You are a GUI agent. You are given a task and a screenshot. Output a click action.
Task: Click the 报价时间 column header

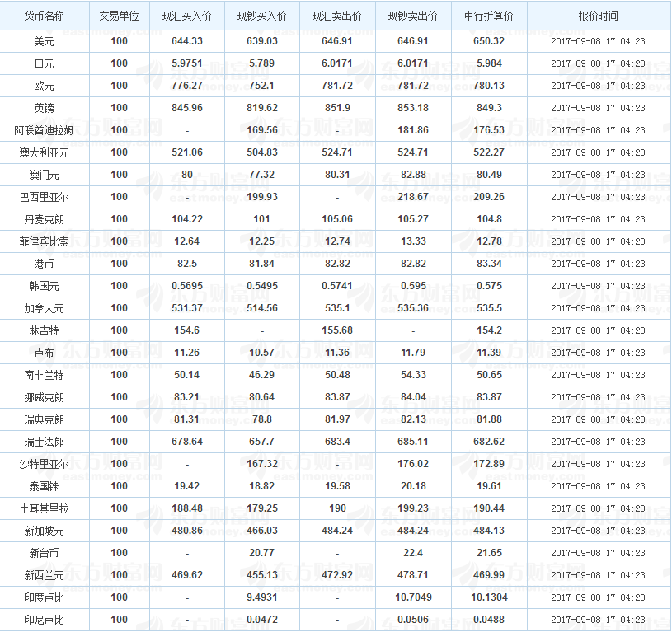(x=599, y=16)
